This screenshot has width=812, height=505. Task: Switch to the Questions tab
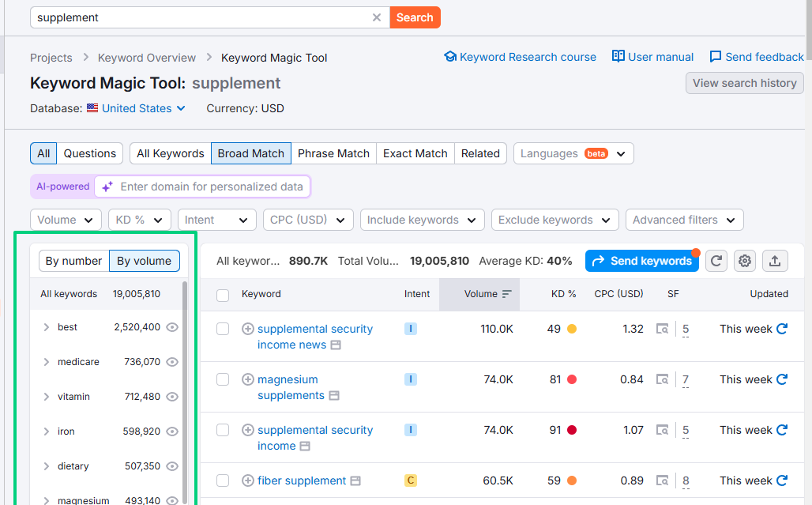(89, 153)
